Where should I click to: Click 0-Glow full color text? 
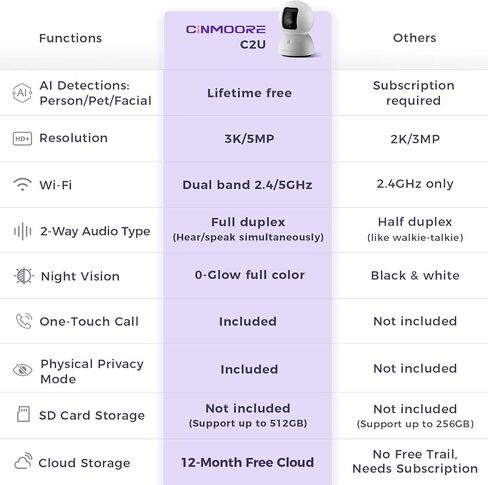pos(250,275)
